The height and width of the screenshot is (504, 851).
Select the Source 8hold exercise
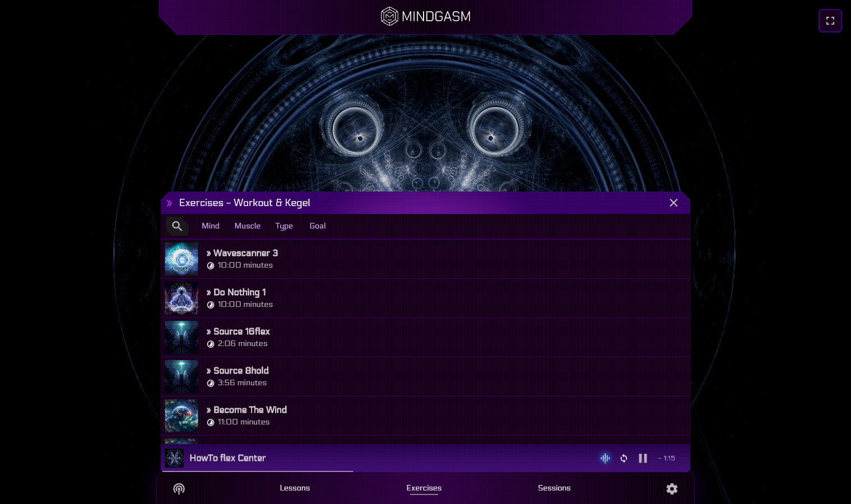click(425, 376)
